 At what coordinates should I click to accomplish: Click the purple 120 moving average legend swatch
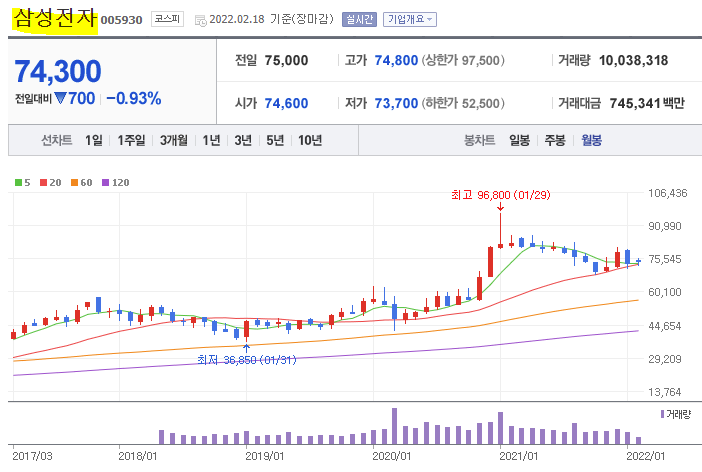pos(106,183)
